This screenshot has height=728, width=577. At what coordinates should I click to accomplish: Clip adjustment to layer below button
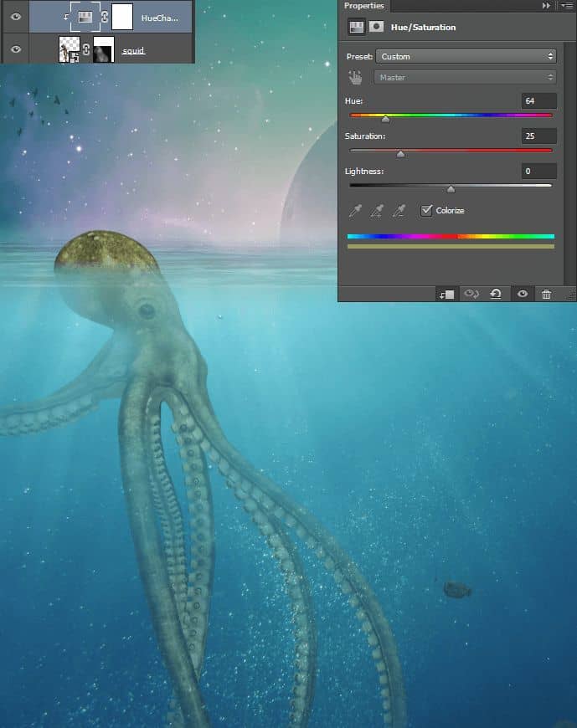pyautogui.click(x=447, y=294)
